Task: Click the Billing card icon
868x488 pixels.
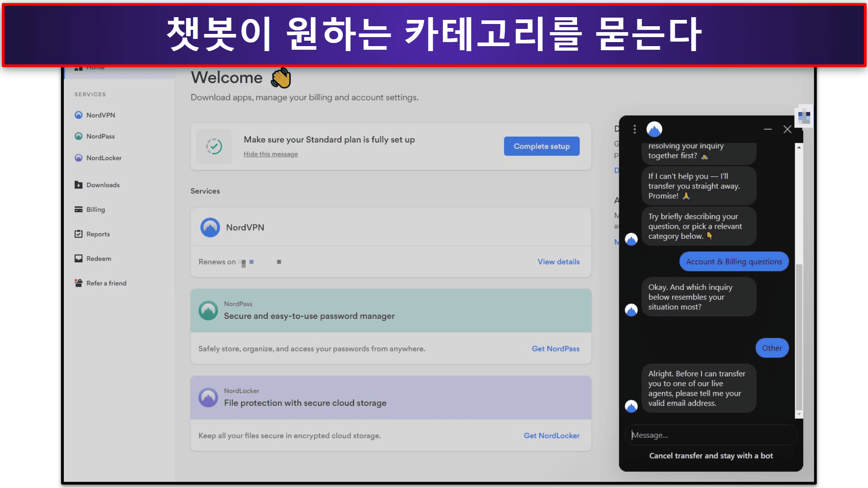Action: pyautogui.click(x=79, y=209)
